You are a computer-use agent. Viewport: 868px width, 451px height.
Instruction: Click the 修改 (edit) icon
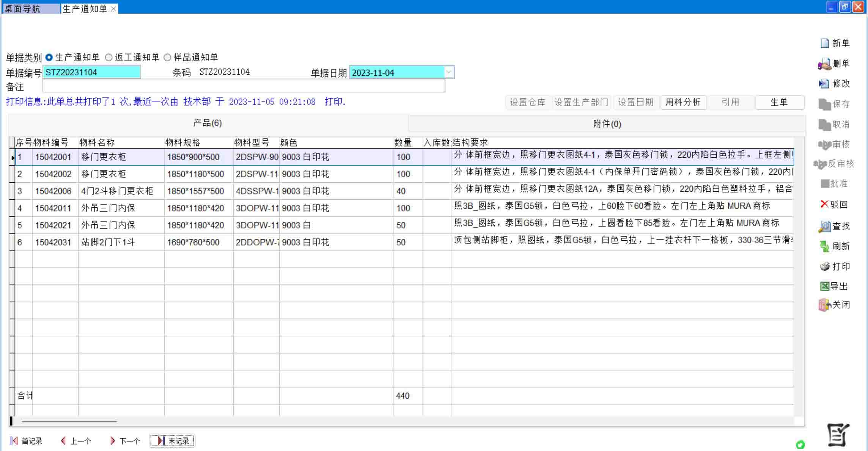(824, 84)
